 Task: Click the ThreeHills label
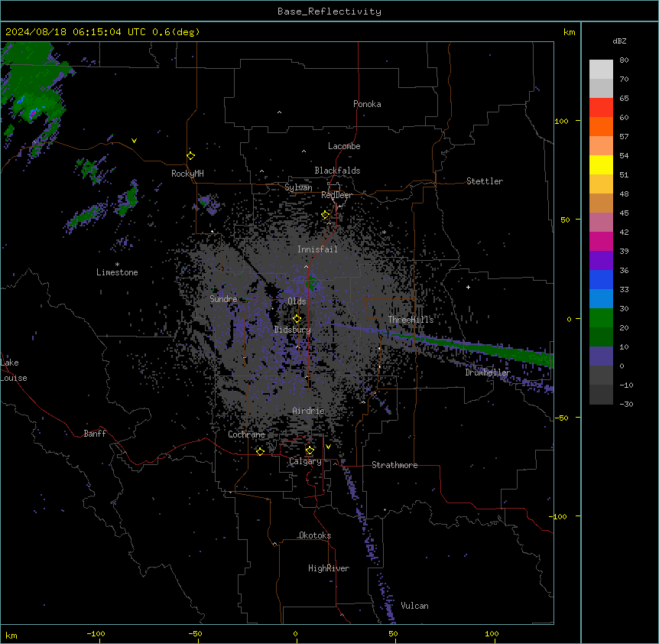tap(411, 320)
